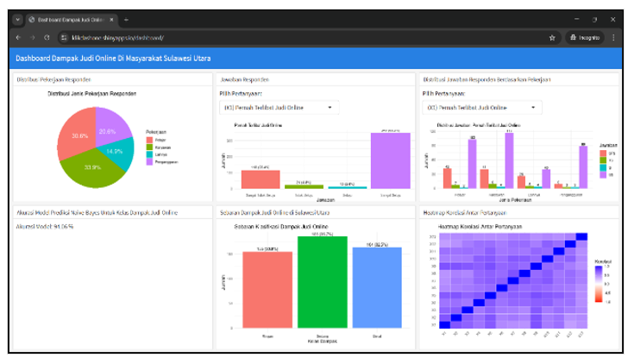Open Pilih Pertanyaan dropdown in Berdasarkan Pekerjaan panel
Screen dimensions: 634x364
coord(481,108)
